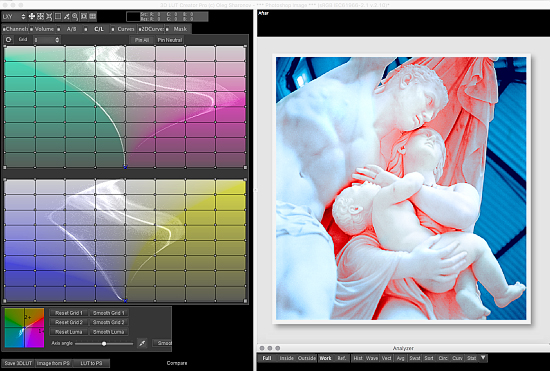
Task: Click the circular reset icon beside Grid
Action: pos(9,40)
